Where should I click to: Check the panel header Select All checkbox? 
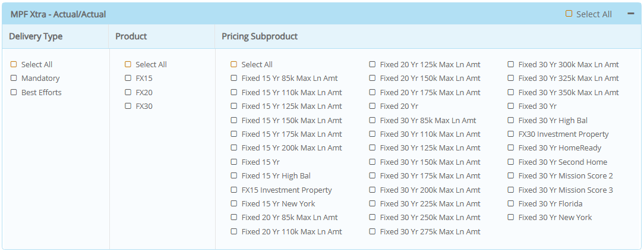pyautogui.click(x=569, y=14)
